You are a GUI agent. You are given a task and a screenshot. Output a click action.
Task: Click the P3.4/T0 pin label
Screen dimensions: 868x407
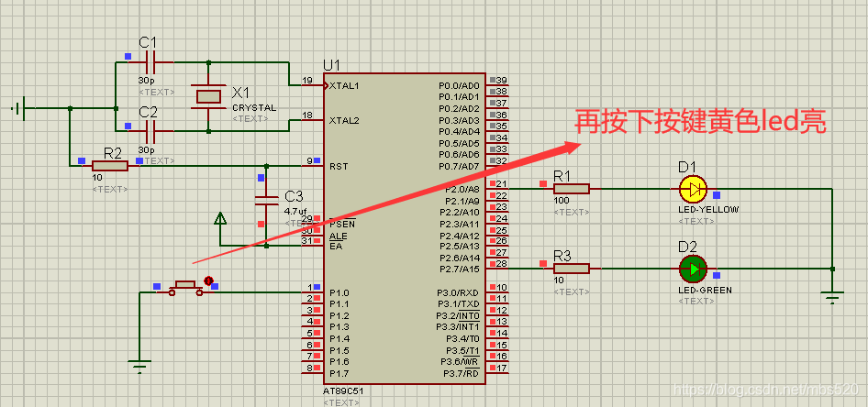pos(462,339)
